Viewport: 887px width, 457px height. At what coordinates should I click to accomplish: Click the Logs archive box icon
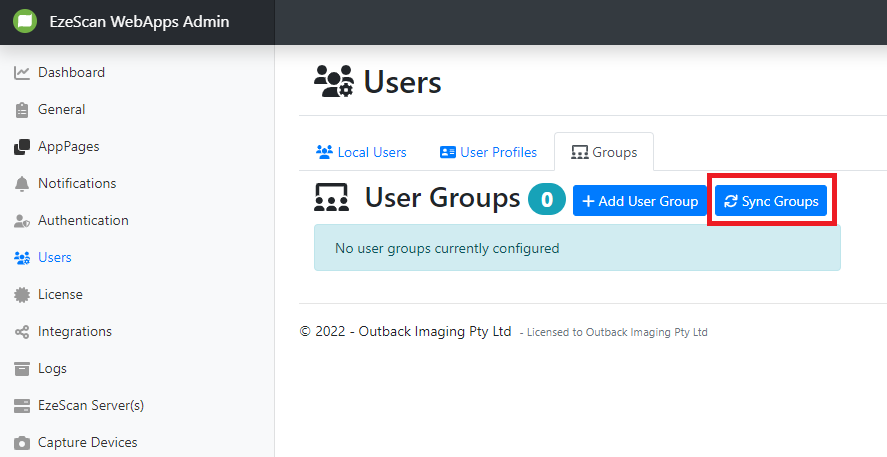tap(22, 369)
